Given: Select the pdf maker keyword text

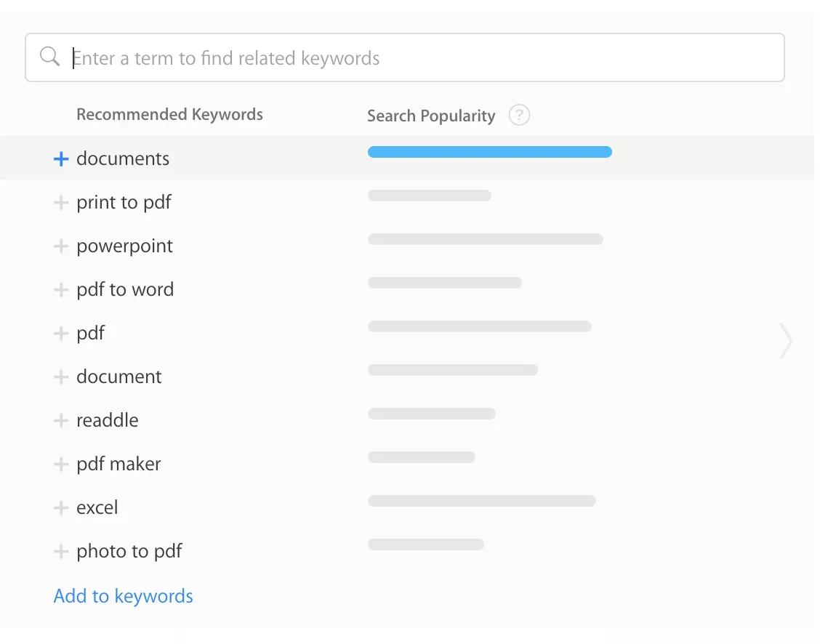Looking at the screenshot, I should [x=118, y=464].
